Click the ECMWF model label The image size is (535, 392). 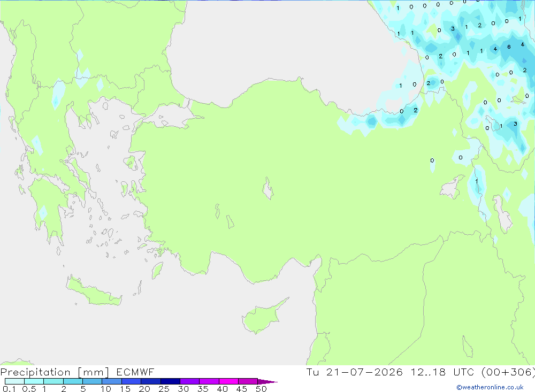(x=135, y=372)
